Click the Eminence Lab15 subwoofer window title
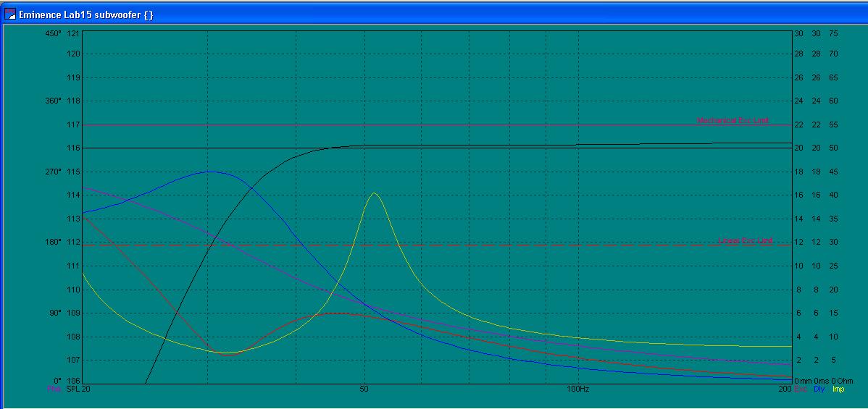Image resolution: width=868 pixels, height=409 pixels. (x=85, y=15)
